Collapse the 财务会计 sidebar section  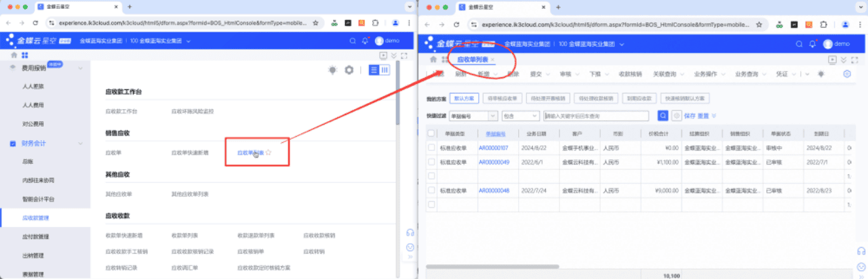point(80,144)
